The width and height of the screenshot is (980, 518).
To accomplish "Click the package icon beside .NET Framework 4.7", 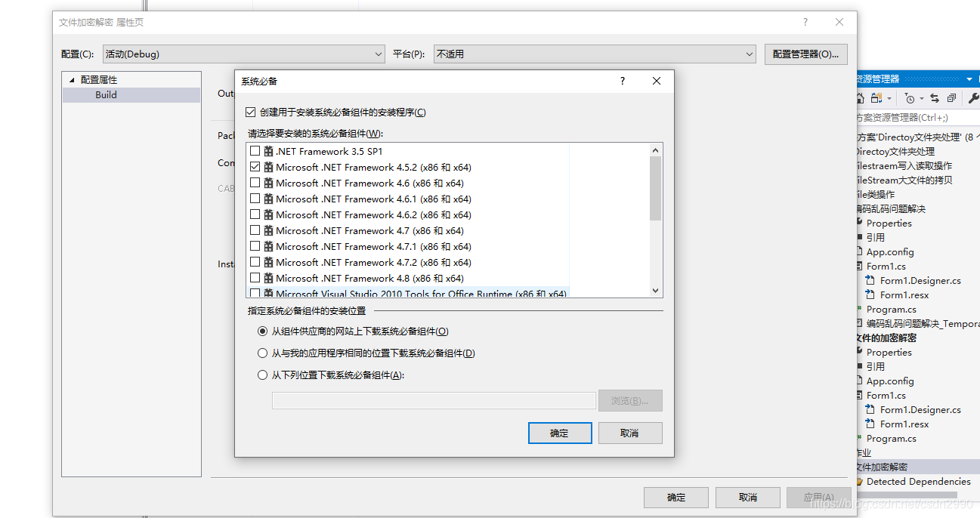I will tap(268, 230).
